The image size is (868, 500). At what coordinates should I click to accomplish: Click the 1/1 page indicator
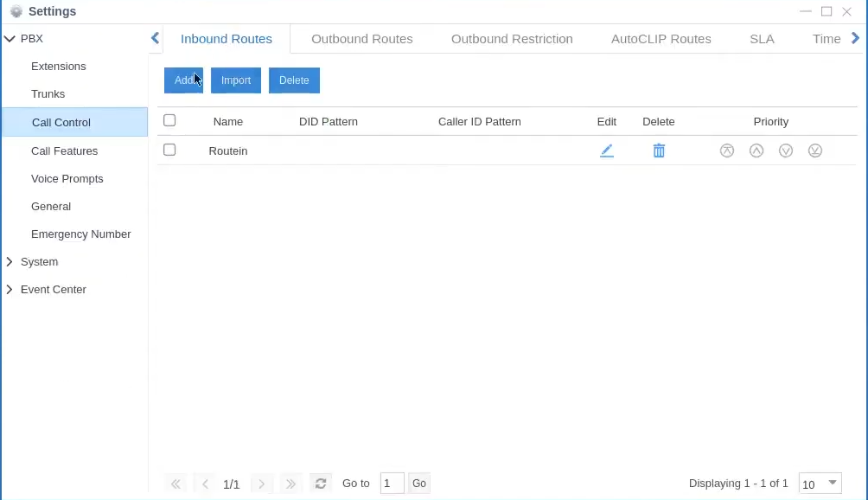(x=232, y=484)
